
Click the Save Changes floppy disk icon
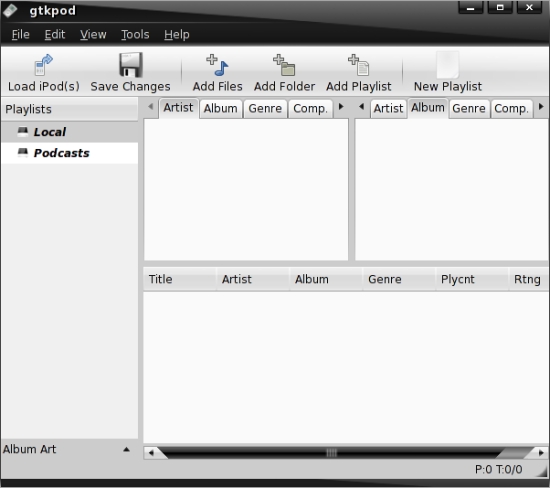coord(130,65)
